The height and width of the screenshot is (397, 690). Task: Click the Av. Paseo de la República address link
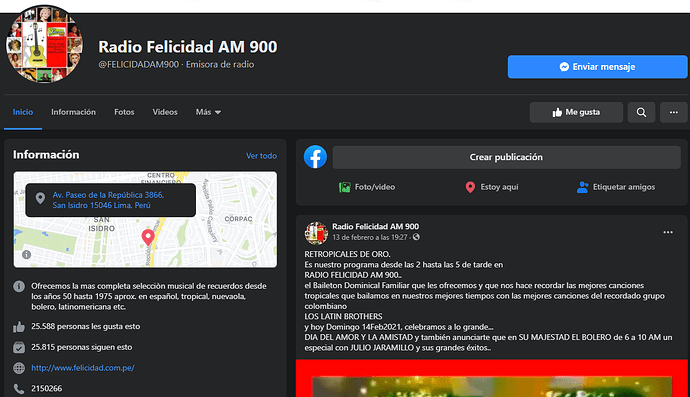pos(108,200)
